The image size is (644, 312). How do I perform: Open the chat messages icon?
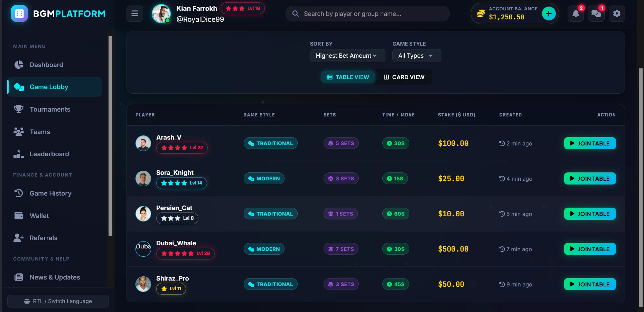596,14
